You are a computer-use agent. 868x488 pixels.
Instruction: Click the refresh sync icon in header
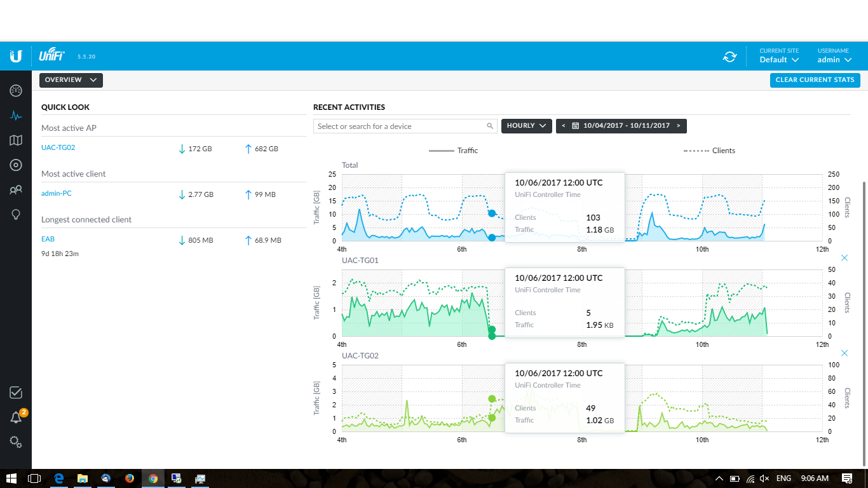(729, 57)
